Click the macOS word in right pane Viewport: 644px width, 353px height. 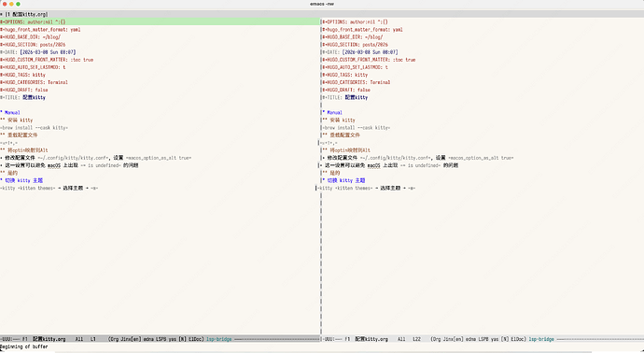click(x=373, y=165)
